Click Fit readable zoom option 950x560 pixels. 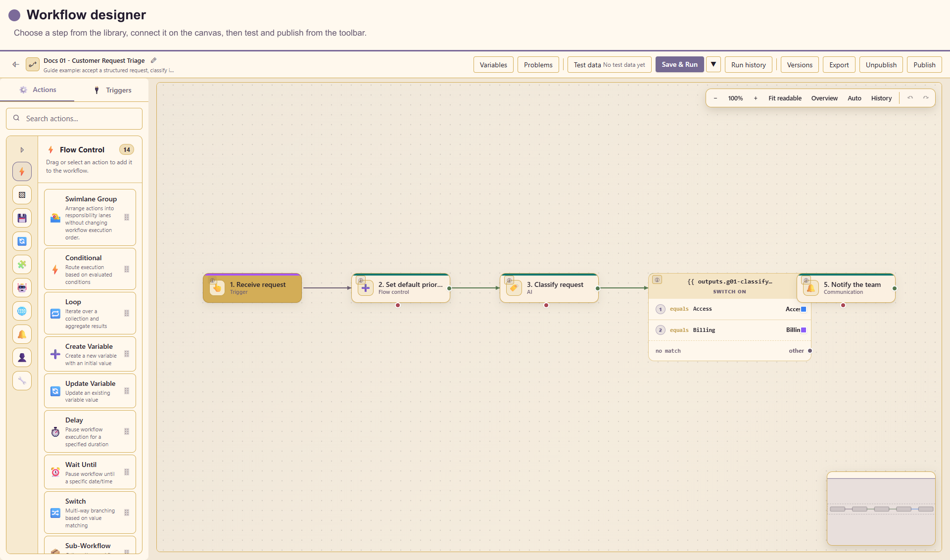785,98
